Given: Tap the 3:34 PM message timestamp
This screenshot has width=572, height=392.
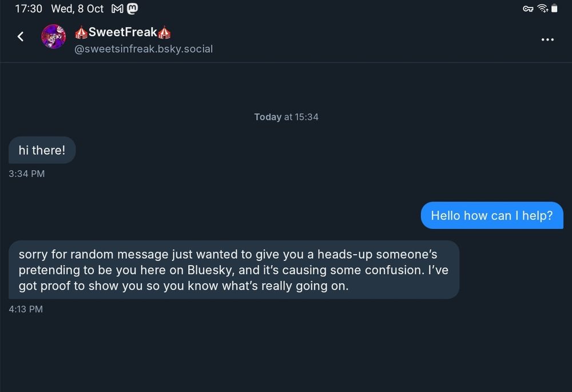Looking at the screenshot, I should [x=27, y=174].
